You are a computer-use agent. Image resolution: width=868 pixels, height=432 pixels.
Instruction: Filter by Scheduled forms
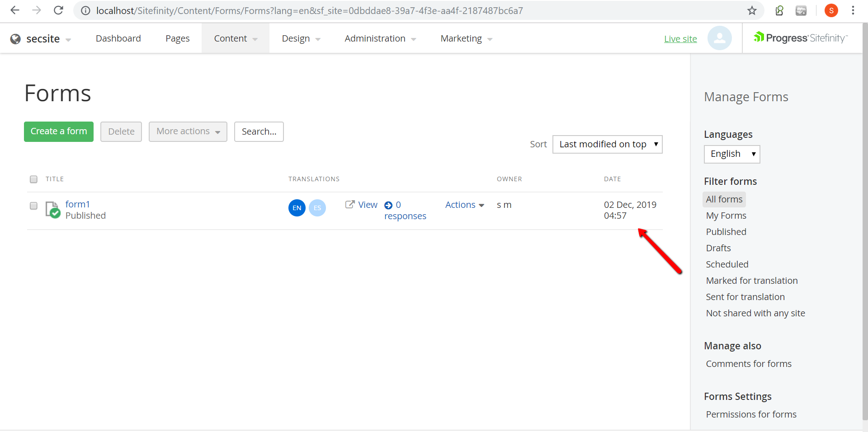[x=727, y=264]
